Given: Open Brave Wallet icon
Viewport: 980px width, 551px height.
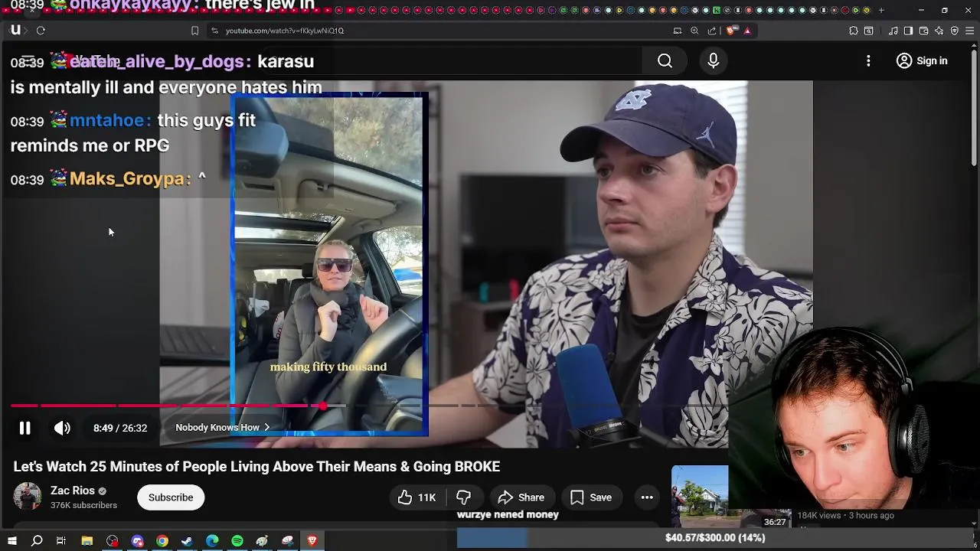Looking at the screenshot, I should tap(924, 31).
